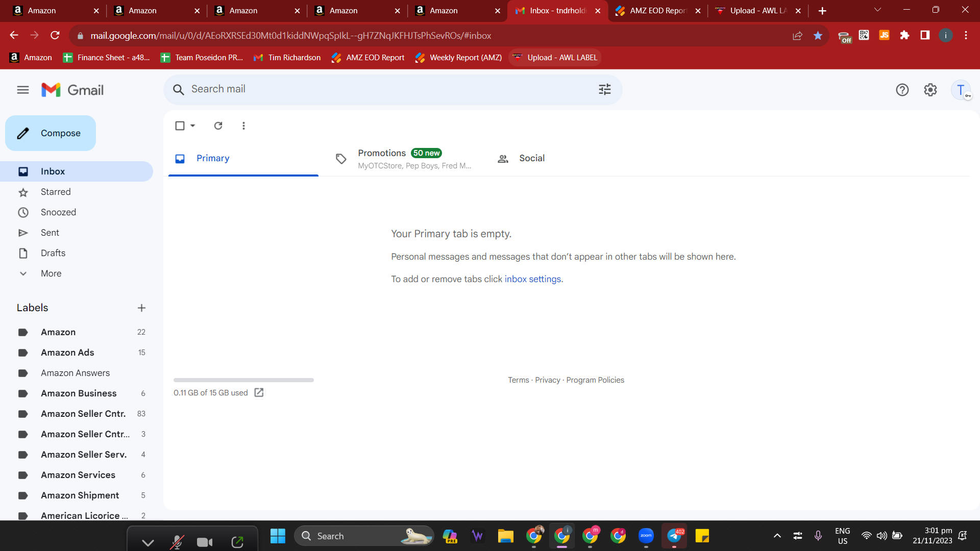This screenshot has width=980, height=551.
Task: Open the More options three-dot menu
Action: tap(243, 126)
